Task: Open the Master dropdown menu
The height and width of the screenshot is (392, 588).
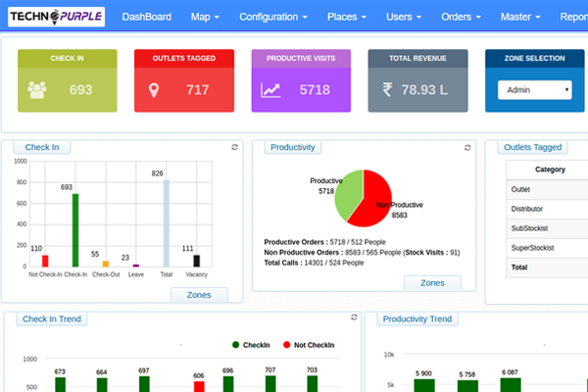Action: (x=520, y=17)
